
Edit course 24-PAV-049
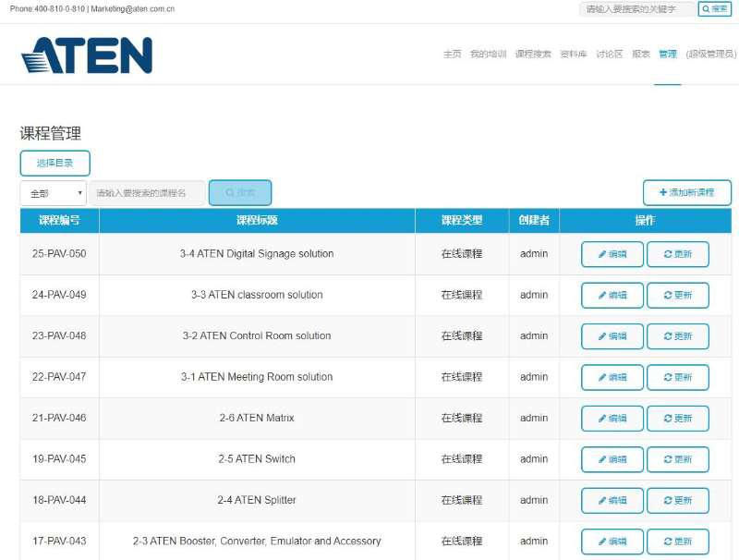click(x=612, y=295)
